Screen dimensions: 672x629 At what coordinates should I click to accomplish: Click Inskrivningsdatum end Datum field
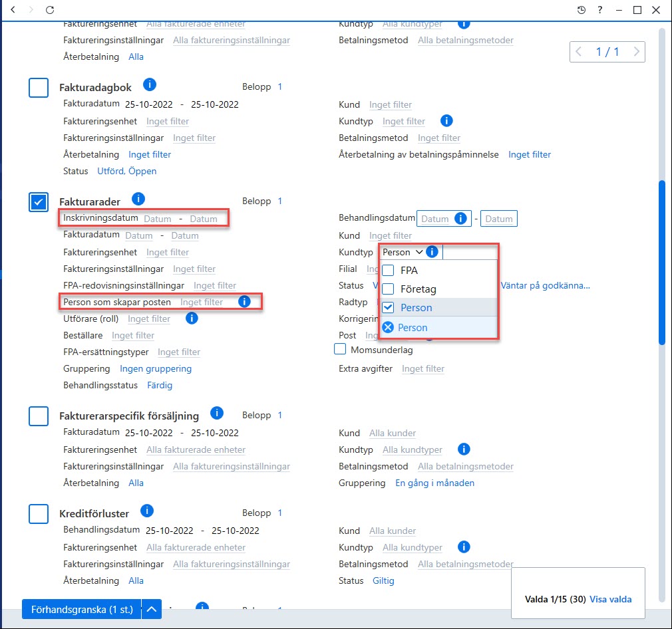pyautogui.click(x=204, y=219)
